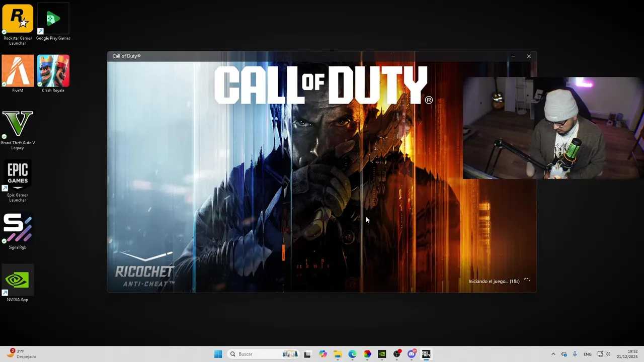Switch to OBS Studio on the taskbar
Viewport: 644px width, 362px height.
pyautogui.click(x=397, y=354)
